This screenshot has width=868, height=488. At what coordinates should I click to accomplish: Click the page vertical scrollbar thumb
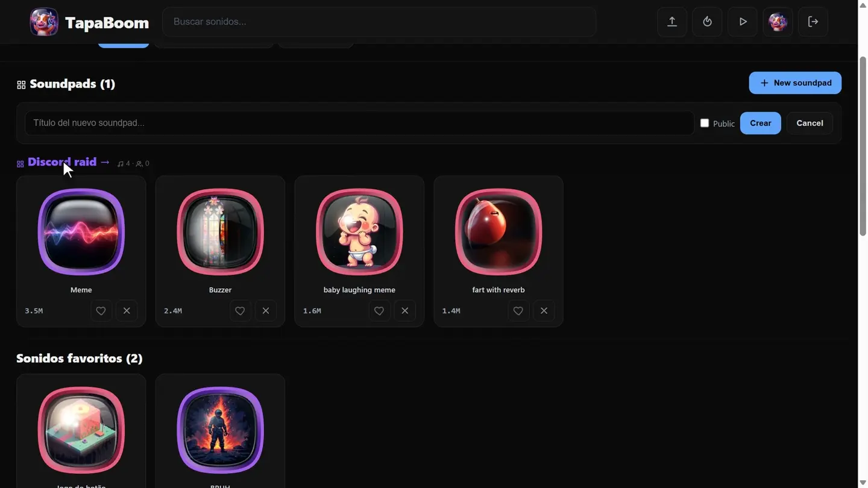coord(863,146)
